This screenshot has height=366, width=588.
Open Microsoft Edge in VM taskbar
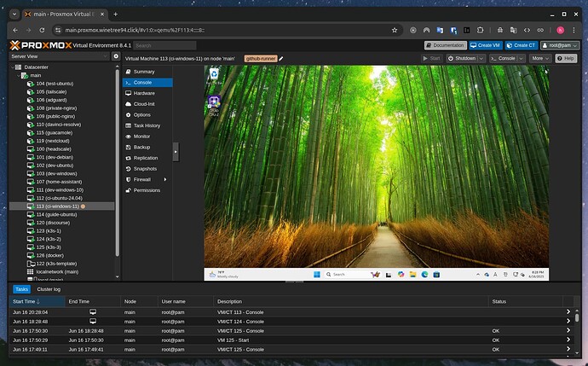click(424, 275)
